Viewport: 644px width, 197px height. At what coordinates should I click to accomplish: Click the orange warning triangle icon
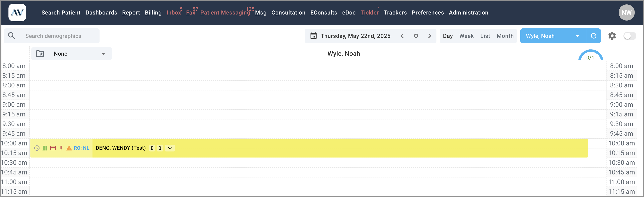[69, 148]
